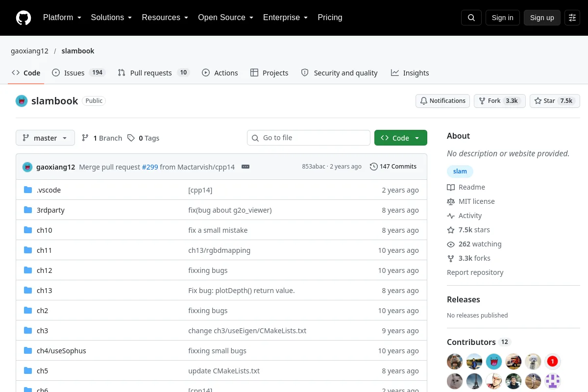Viewport: 588px width, 392px height.
Task: Open the Releases heading link
Action: click(464, 299)
